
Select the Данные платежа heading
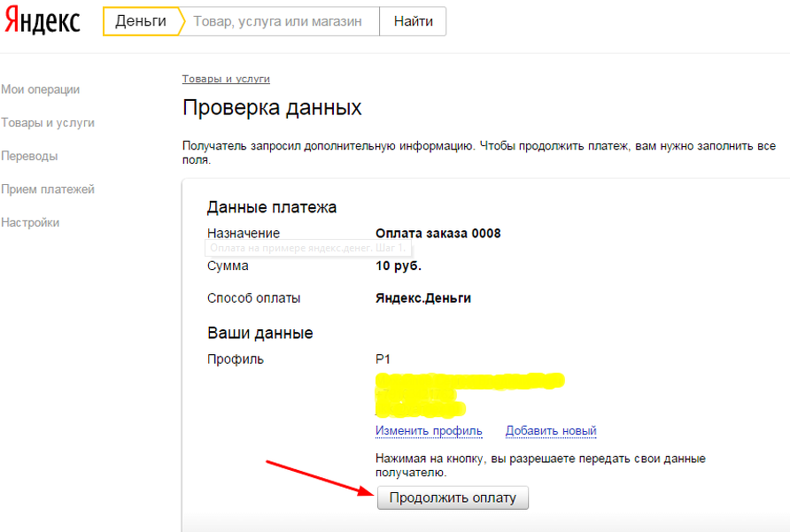tap(272, 207)
